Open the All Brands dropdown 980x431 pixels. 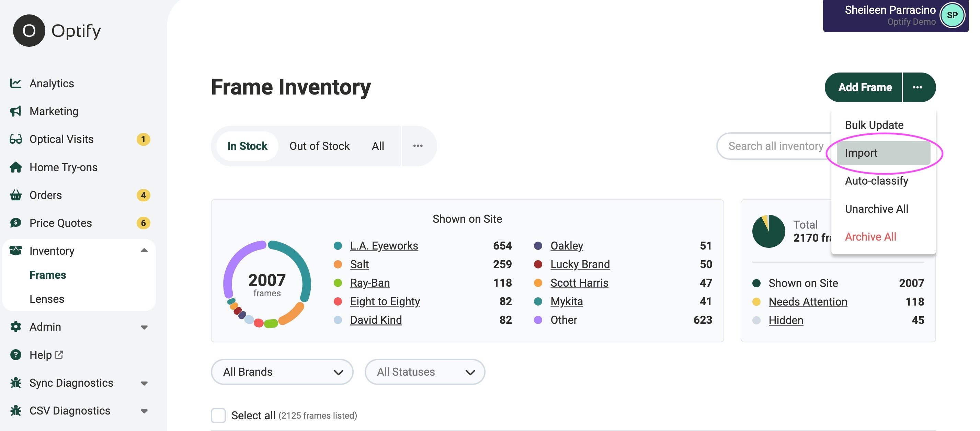coord(282,372)
